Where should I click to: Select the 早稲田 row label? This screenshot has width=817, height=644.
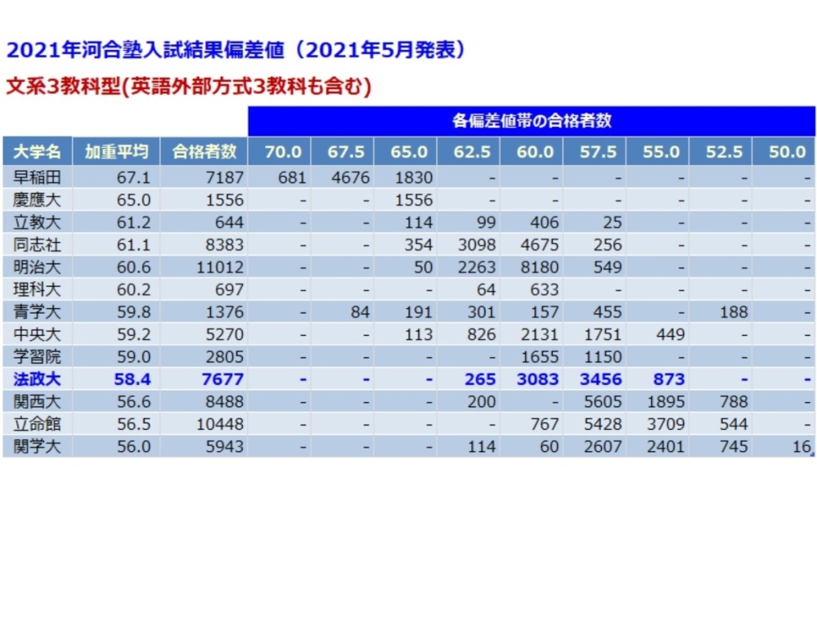[x=37, y=177]
